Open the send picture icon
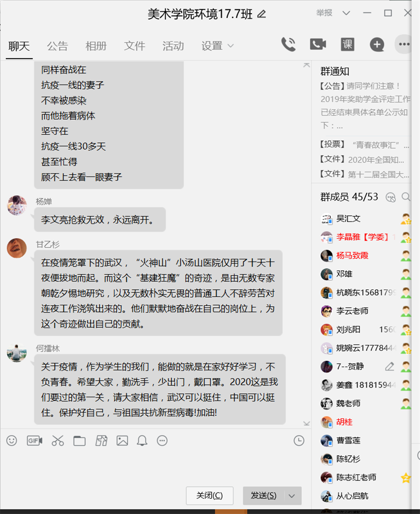This screenshot has height=514, width=420. click(x=122, y=440)
